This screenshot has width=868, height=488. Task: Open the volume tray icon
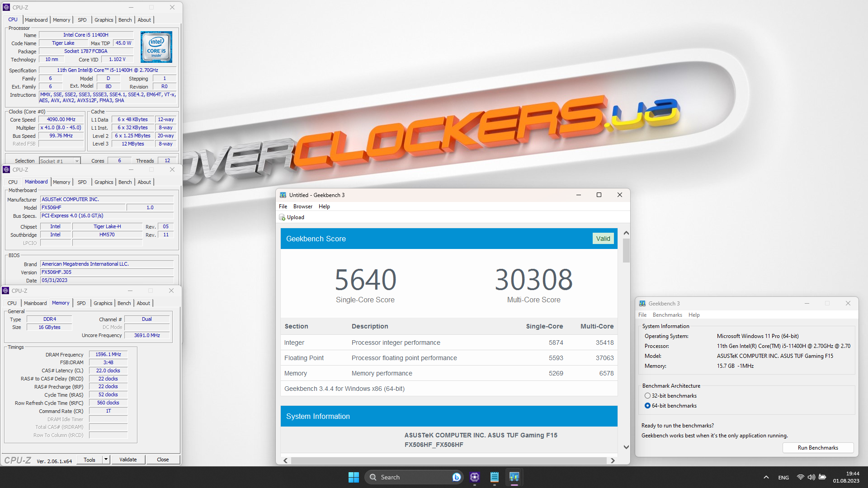(x=811, y=477)
